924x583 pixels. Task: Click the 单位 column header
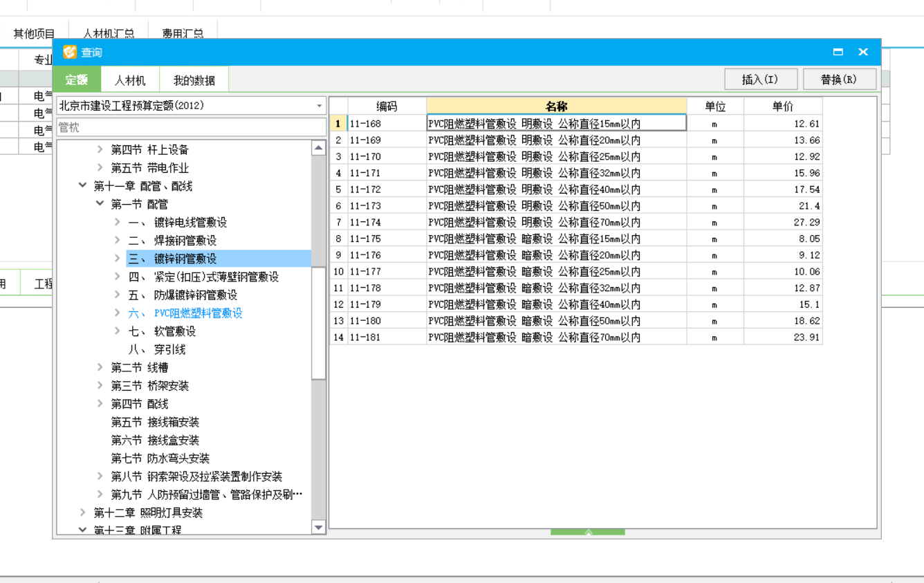pos(715,106)
